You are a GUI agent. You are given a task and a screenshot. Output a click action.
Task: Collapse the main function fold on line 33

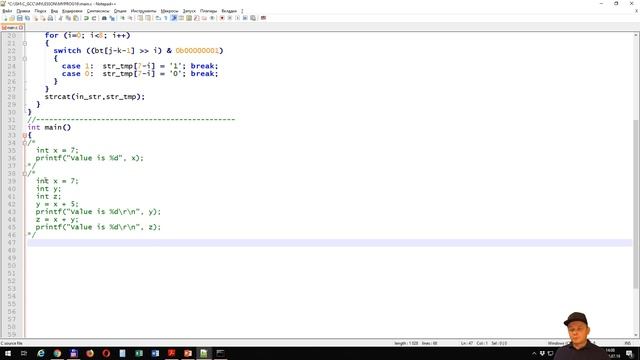tap(25, 135)
